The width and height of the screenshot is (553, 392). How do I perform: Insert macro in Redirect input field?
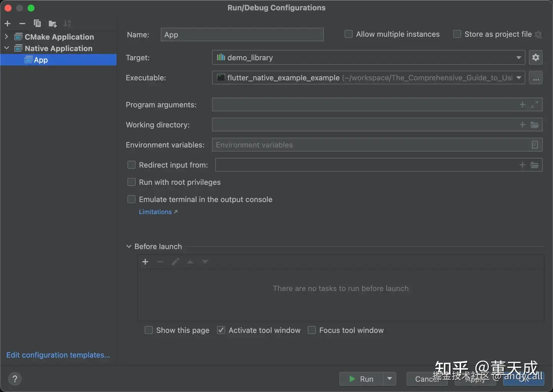click(522, 165)
